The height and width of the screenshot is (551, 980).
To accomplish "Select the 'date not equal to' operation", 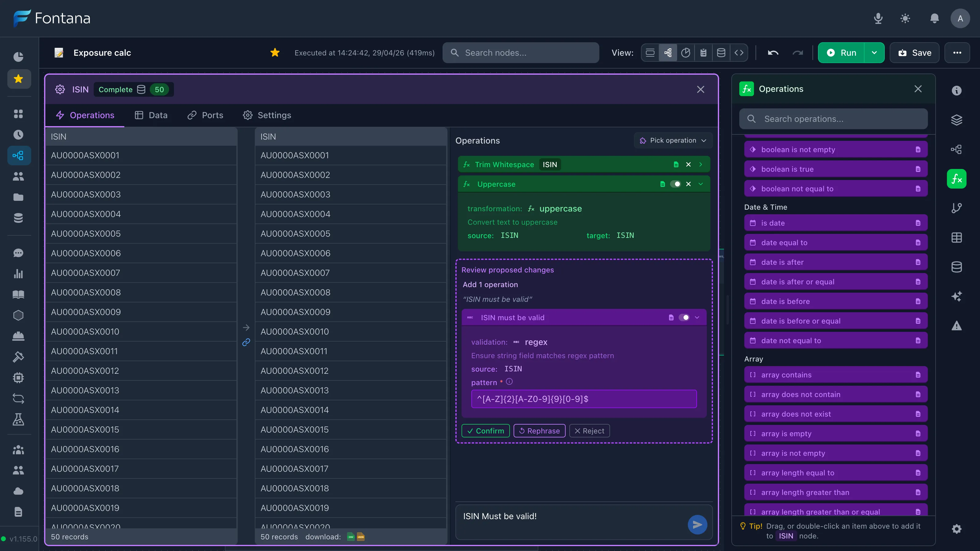I will pos(835,340).
